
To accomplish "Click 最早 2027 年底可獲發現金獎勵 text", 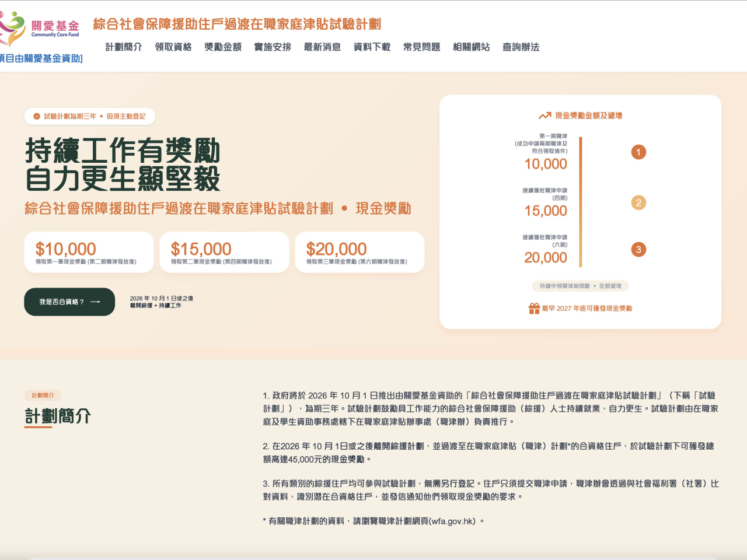I will click(x=587, y=309).
